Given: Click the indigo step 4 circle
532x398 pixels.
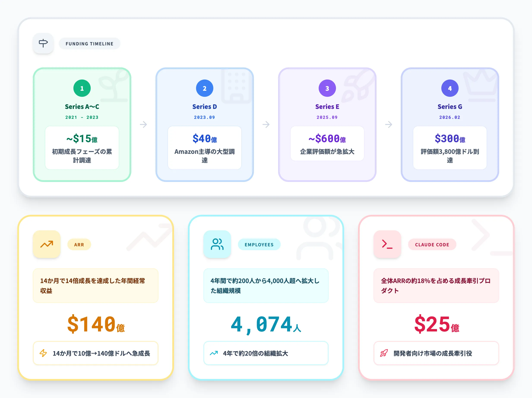Looking at the screenshot, I should [x=450, y=88].
